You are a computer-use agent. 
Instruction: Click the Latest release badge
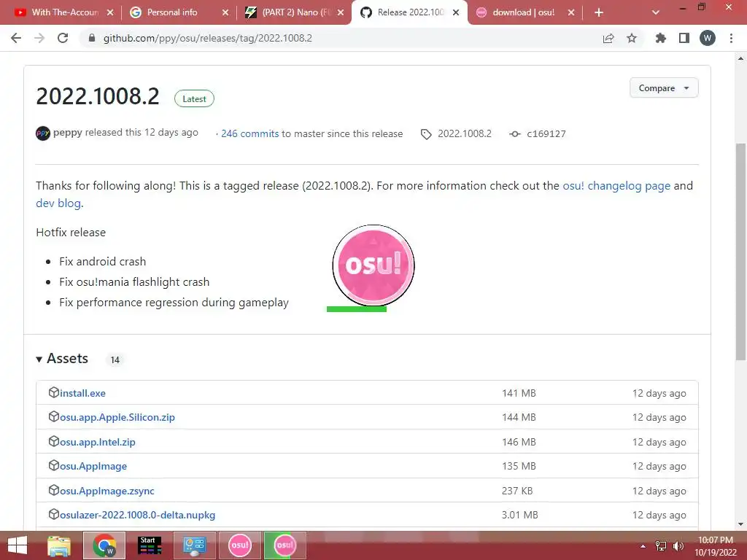(x=194, y=98)
